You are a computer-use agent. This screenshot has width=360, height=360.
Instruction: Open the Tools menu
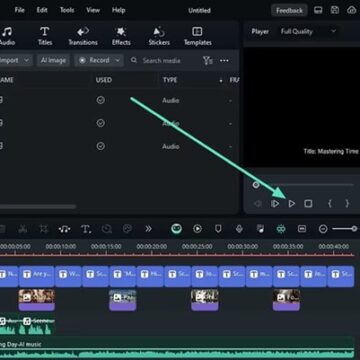[67, 10]
